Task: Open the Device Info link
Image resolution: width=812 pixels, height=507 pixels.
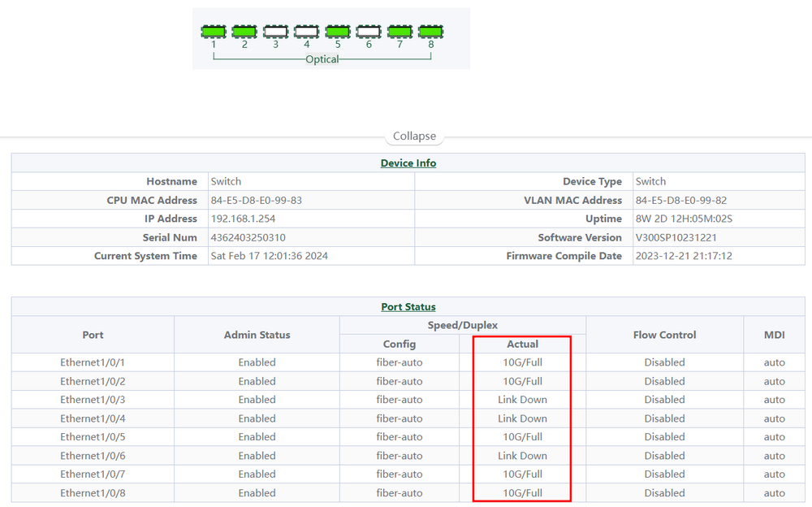Action: (x=408, y=162)
